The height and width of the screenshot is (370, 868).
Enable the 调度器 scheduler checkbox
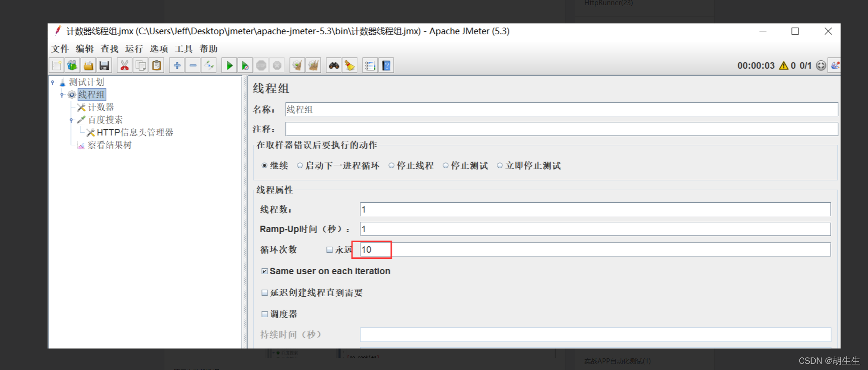click(x=265, y=314)
